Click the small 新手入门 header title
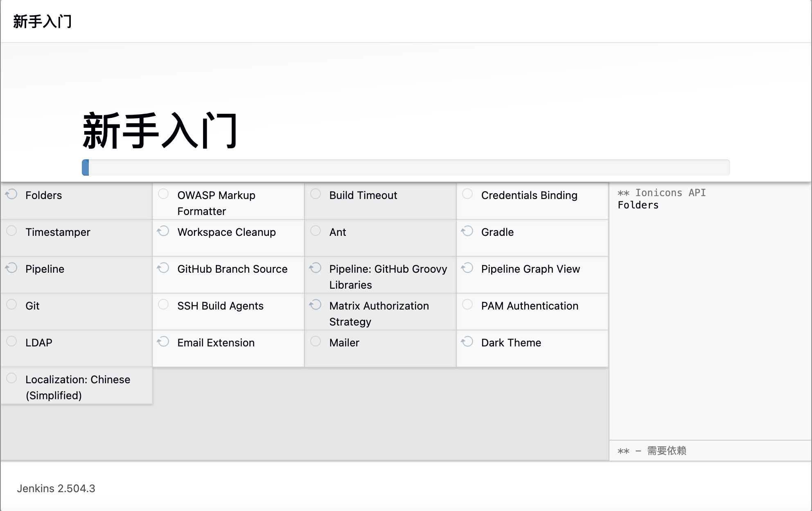Viewport: 812px width, 511px height. tap(43, 21)
